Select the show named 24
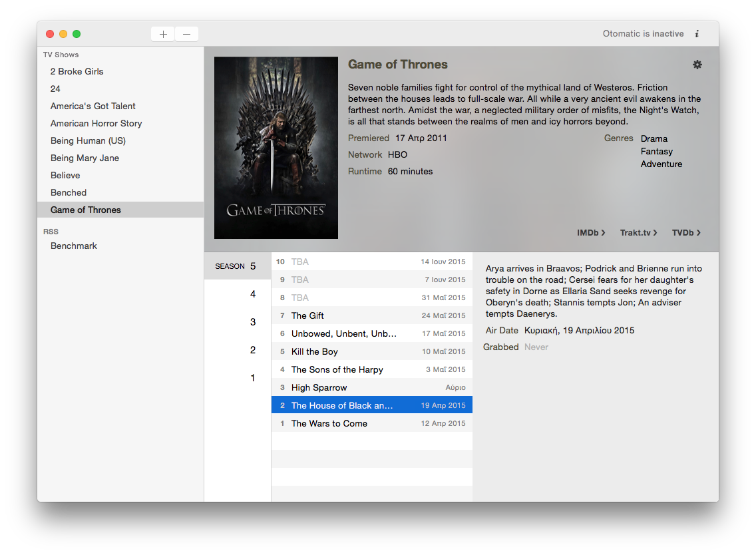756x555 pixels. click(120, 89)
